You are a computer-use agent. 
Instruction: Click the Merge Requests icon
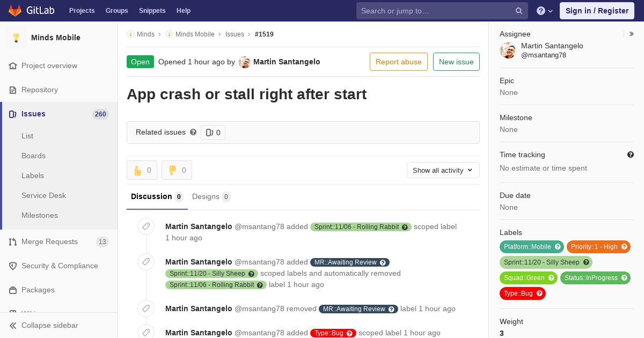[13, 241]
